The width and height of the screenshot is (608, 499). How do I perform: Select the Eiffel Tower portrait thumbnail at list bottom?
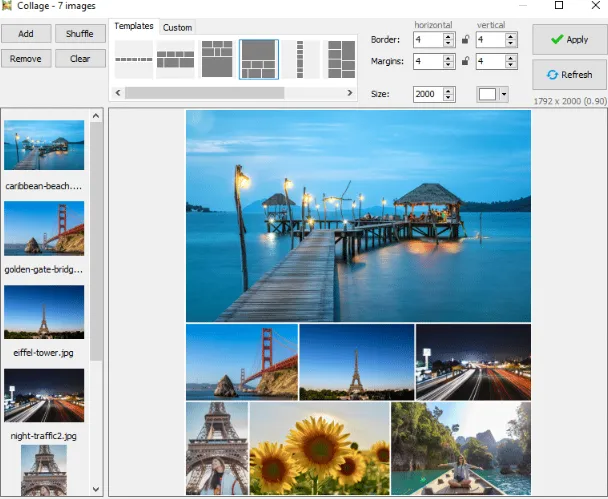(44, 470)
